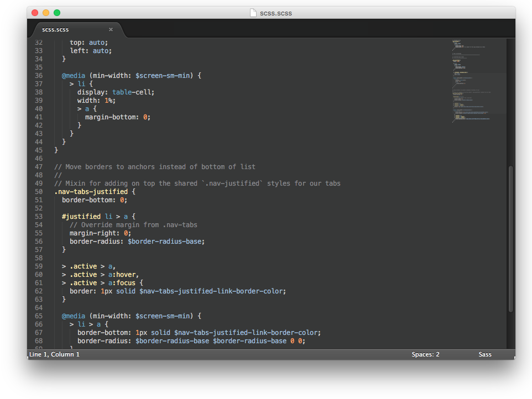Image resolution: width=532 pixels, height=399 pixels.
Task: Click the 'table' value on line 38
Action: [x=122, y=92]
